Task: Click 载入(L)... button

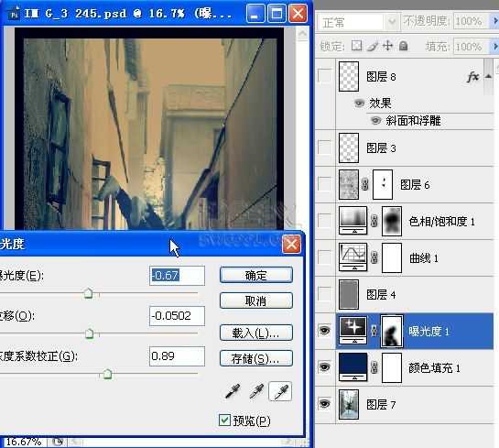Action: [x=256, y=333]
